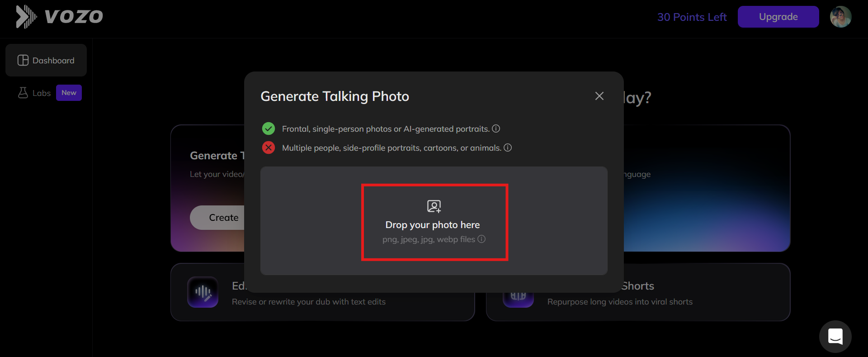Click the Upgrade button
The height and width of the screenshot is (357, 868).
pyautogui.click(x=778, y=16)
